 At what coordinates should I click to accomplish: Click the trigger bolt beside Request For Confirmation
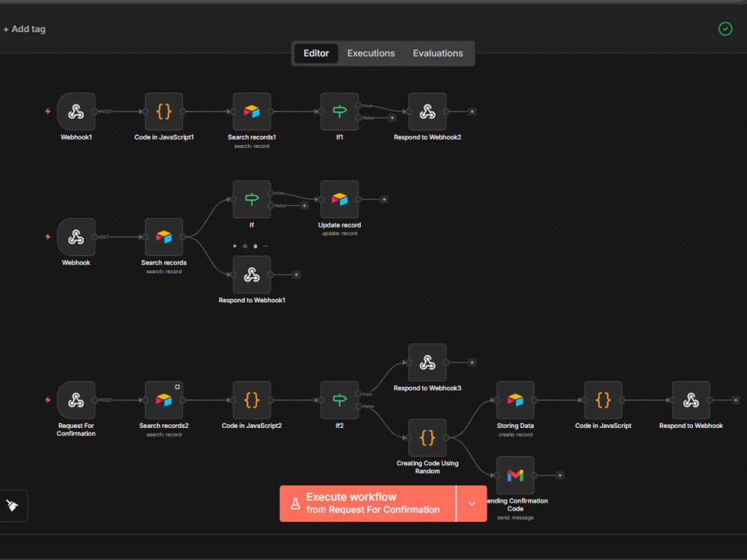click(48, 400)
